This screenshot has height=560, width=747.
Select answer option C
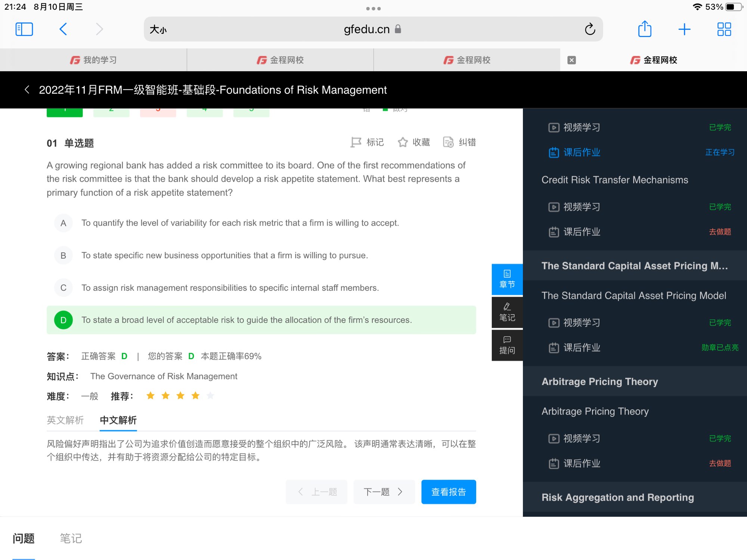(x=63, y=288)
